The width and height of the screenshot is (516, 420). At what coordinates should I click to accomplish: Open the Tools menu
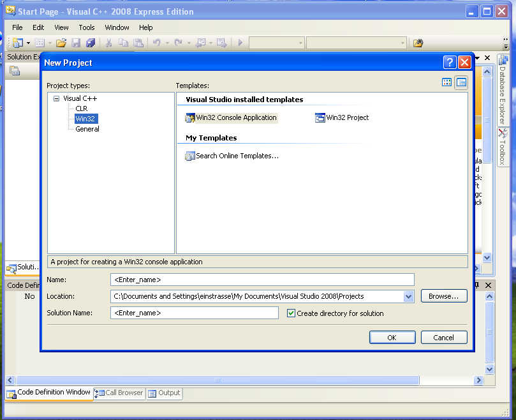(x=87, y=27)
